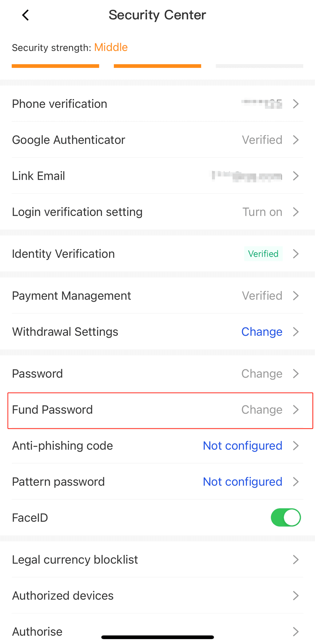
Task: Click Legal currency blocklist chevron
Action: pyautogui.click(x=296, y=560)
